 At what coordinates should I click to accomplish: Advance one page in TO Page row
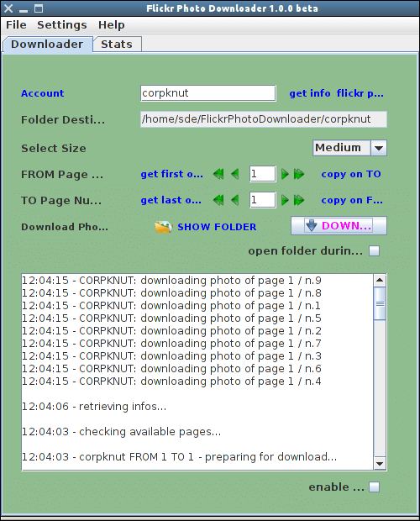pyautogui.click(x=285, y=200)
